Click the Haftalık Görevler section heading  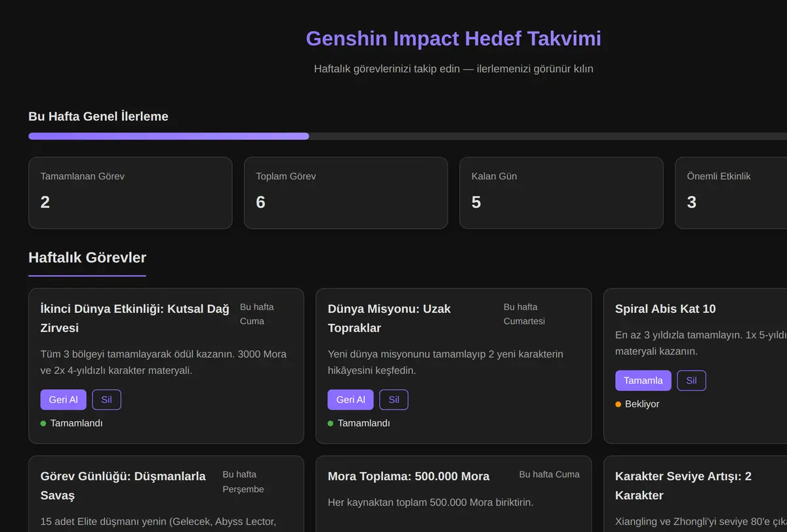(87, 257)
